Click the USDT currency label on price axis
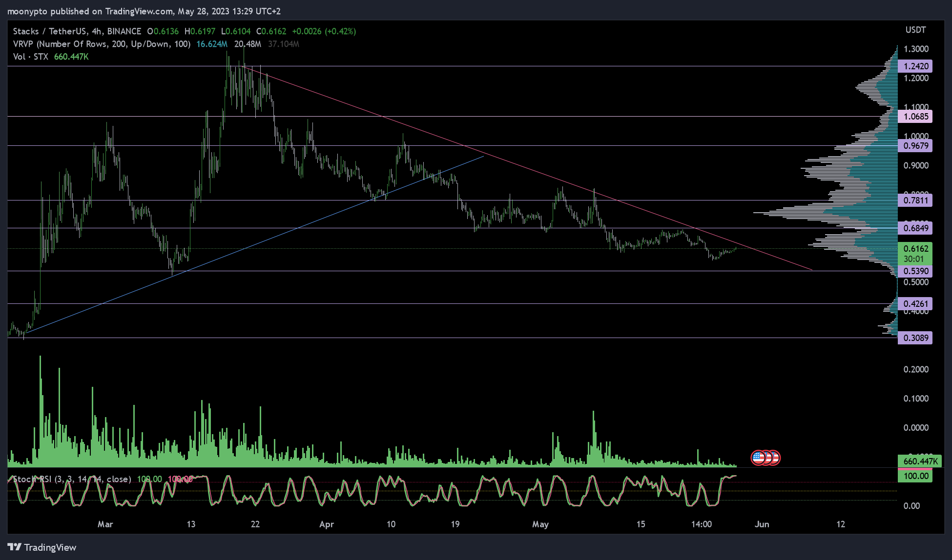 pyautogui.click(x=915, y=30)
